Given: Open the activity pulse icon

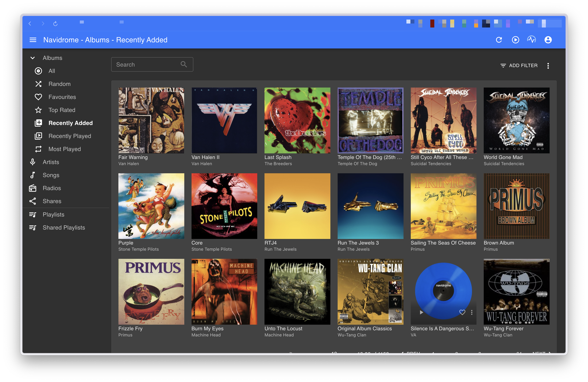Looking at the screenshot, I should point(531,39).
